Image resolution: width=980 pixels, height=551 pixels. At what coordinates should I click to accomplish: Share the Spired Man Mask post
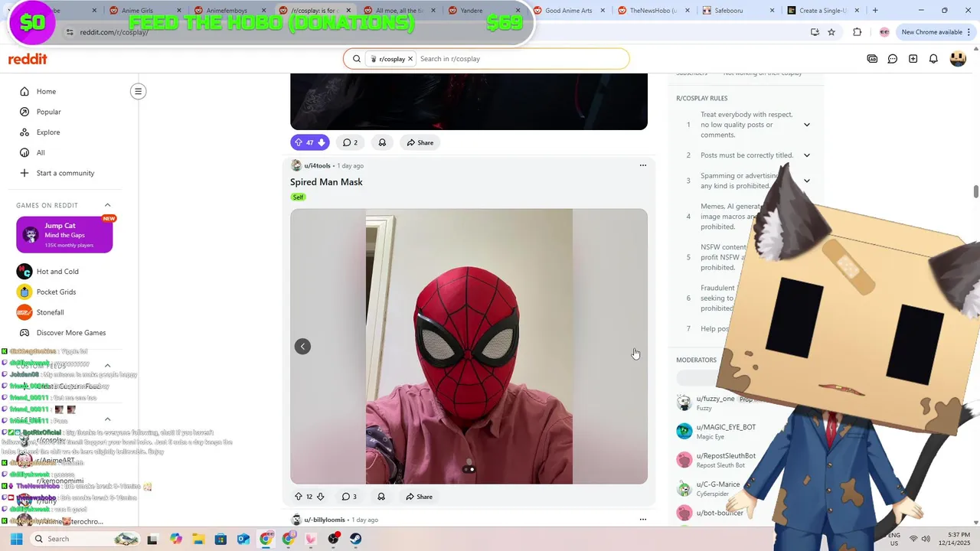pos(420,497)
